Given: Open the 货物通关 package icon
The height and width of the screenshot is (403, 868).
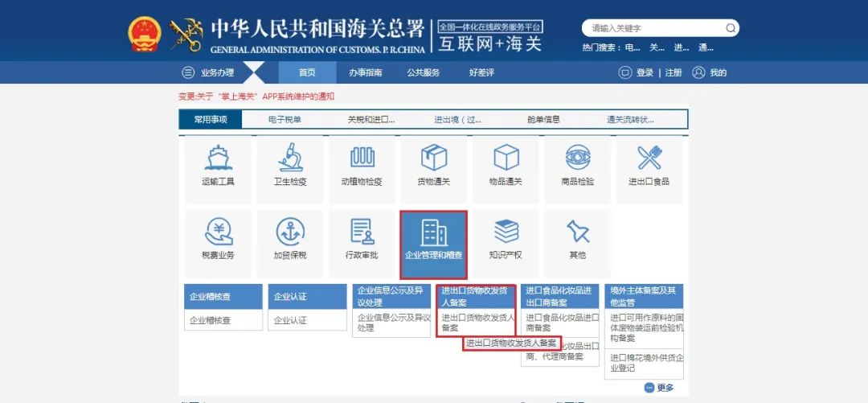Looking at the screenshot, I should 434,158.
